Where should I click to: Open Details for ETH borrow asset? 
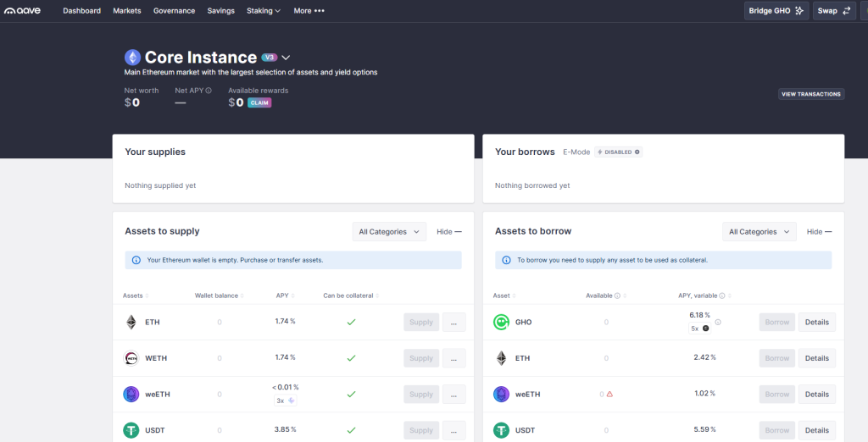(x=816, y=358)
